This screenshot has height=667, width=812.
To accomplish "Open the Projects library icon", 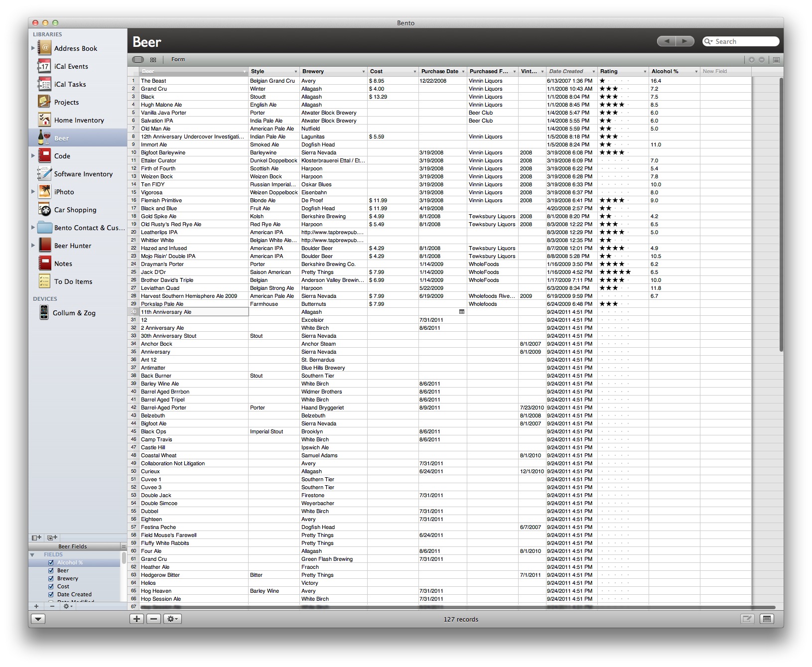I will pos(44,102).
